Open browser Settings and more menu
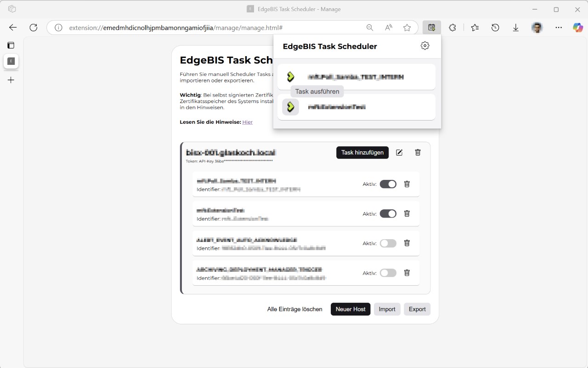Viewport: 588px width, 368px height. coord(559,28)
